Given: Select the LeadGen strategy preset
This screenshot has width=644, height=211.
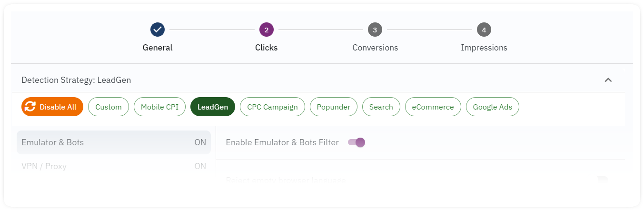Looking at the screenshot, I should click(x=213, y=107).
